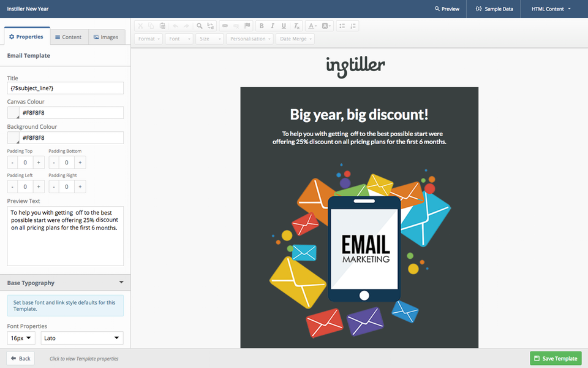Undo the last change
This screenshot has height=368, width=588.
(176, 26)
